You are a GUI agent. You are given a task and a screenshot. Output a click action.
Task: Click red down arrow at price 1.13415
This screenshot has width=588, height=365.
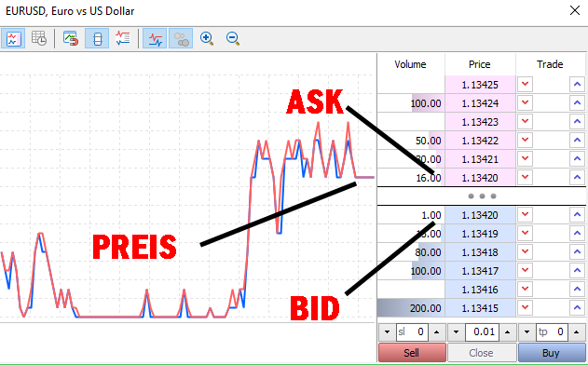[525, 308]
